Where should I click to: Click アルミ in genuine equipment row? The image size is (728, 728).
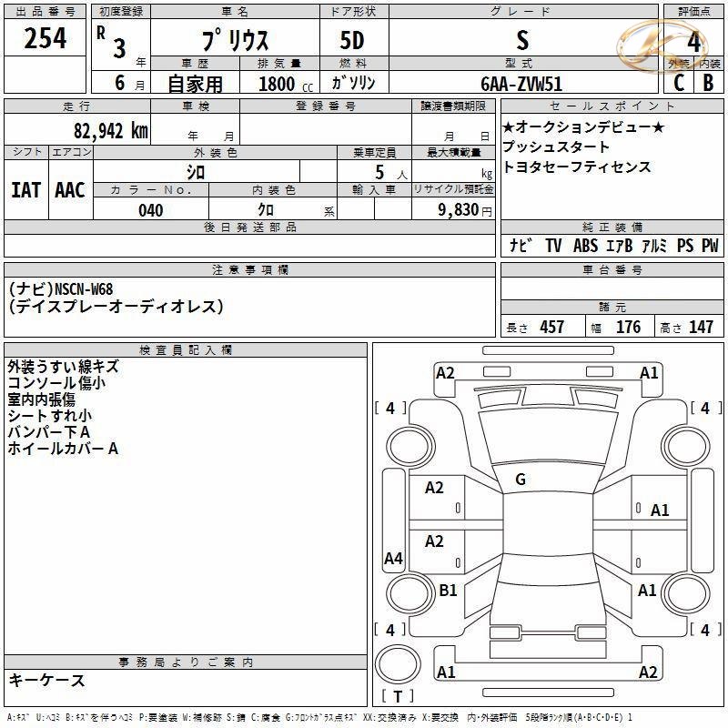tap(654, 245)
